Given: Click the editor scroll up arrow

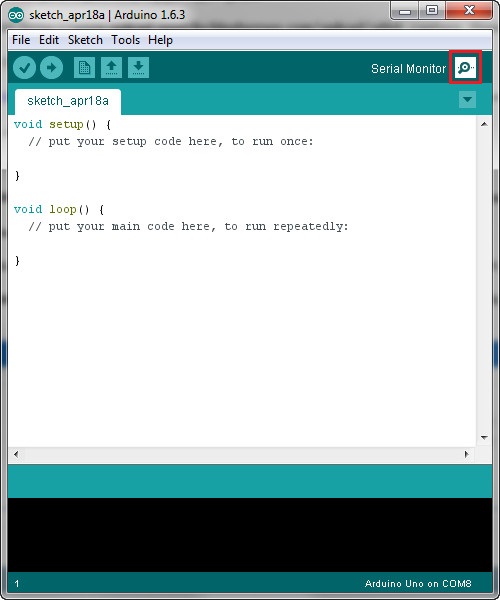Looking at the screenshot, I should click(484, 124).
